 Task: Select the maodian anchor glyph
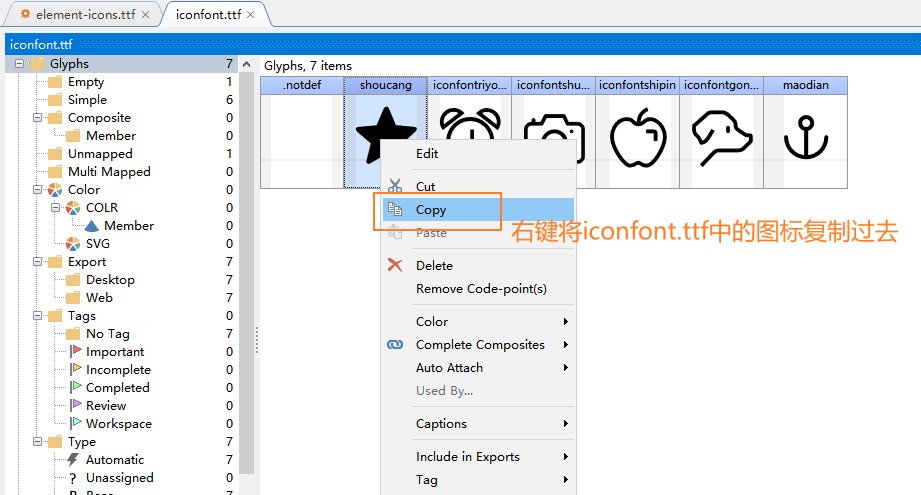[805, 138]
